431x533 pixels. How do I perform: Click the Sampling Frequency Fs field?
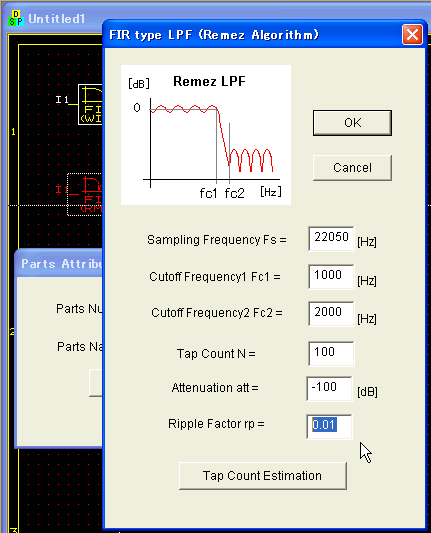click(331, 238)
